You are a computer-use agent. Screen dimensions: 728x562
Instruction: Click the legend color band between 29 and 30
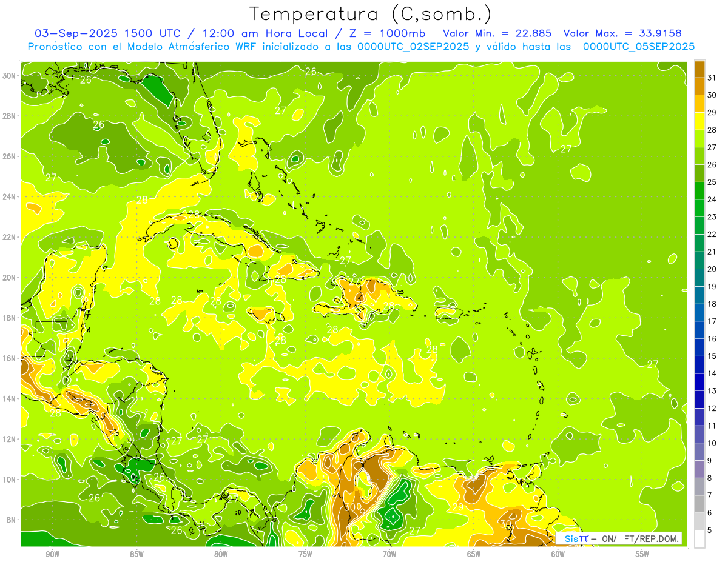(x=699, y=104)
